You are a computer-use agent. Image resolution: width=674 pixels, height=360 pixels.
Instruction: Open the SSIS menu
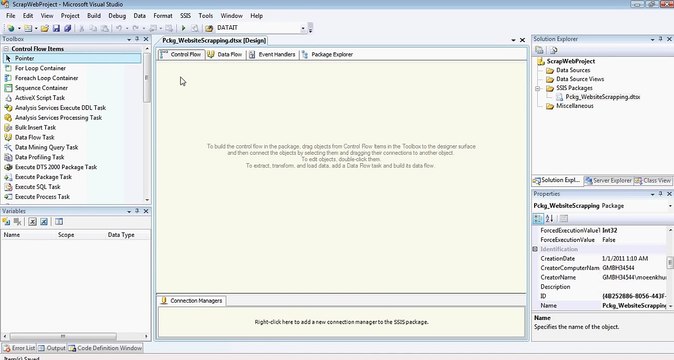click(185, 16)
